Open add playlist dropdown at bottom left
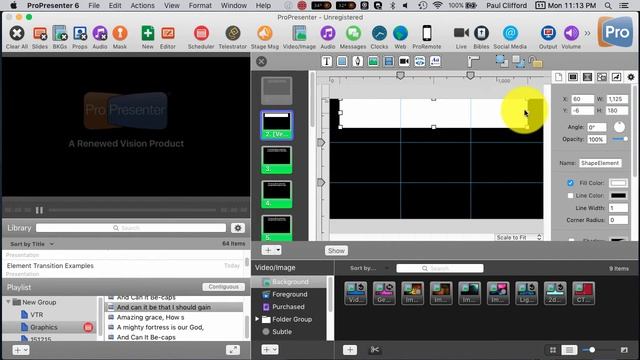Image resolution: width=640 pixels, height=360 pixels. (20, 350)
